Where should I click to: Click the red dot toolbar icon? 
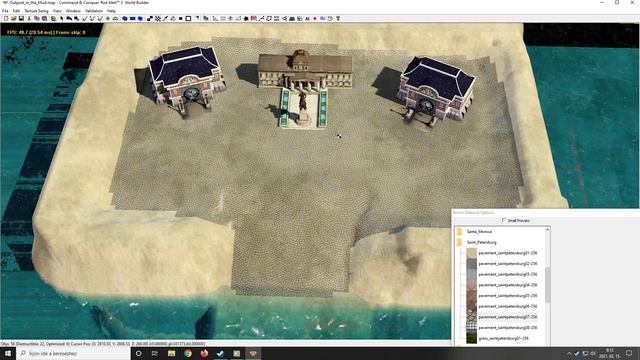(x=315, y=18)
